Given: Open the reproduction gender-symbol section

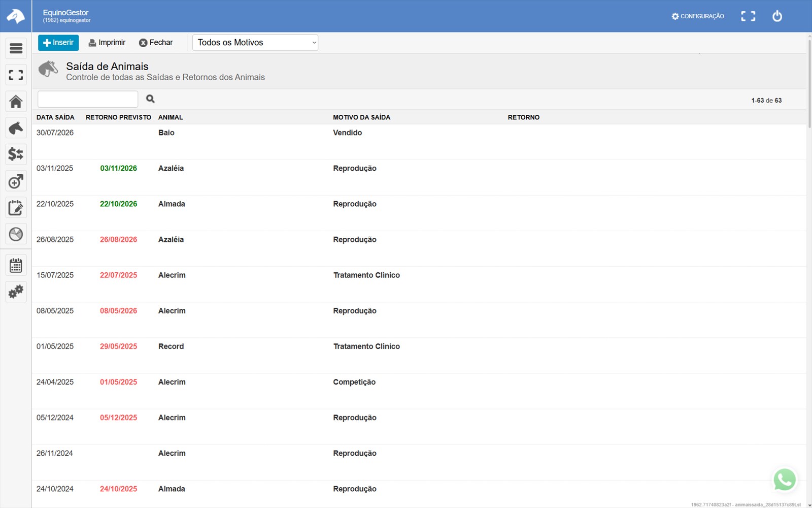Looking at the screenshot, I should tap(16, 181).
